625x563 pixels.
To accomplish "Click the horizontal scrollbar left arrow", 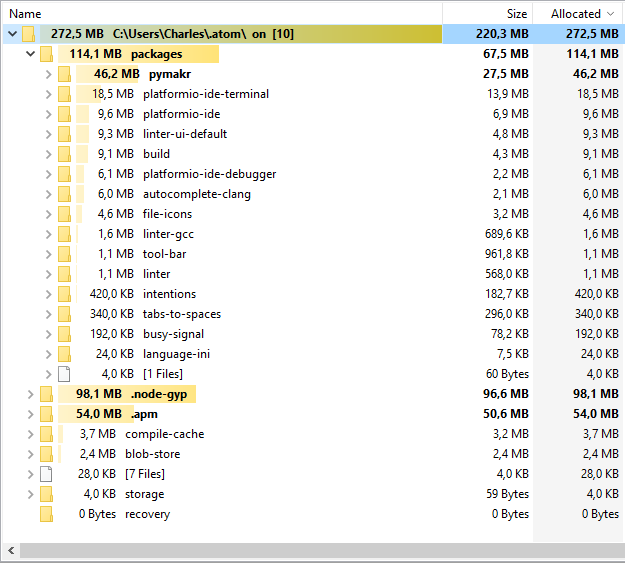I will tap(11, 551).
